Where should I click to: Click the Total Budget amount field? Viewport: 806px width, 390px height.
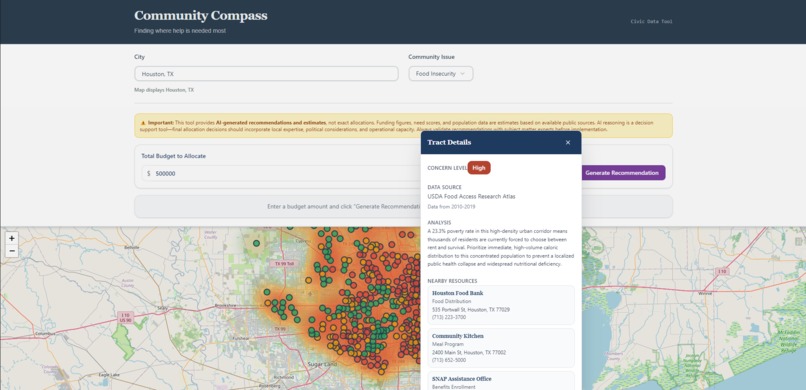tap(282, 173)
